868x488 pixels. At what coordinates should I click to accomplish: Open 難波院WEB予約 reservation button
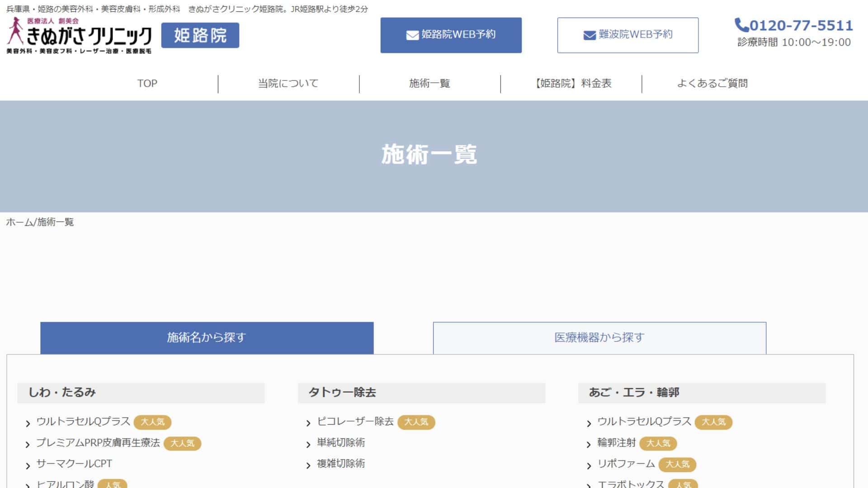coord(627,35)
